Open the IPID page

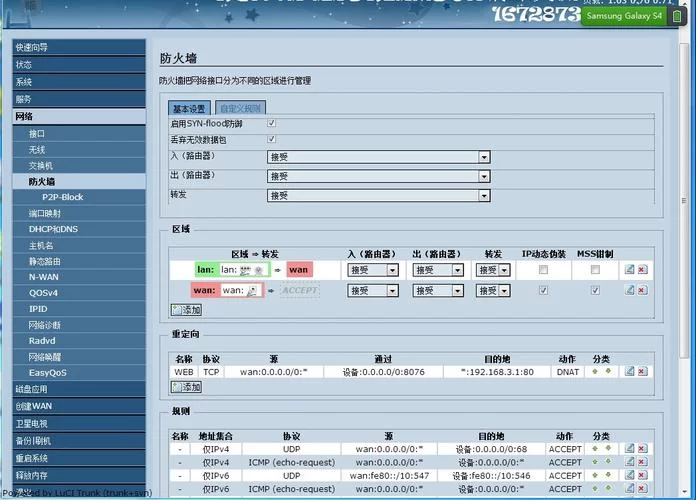coord(79,309)
